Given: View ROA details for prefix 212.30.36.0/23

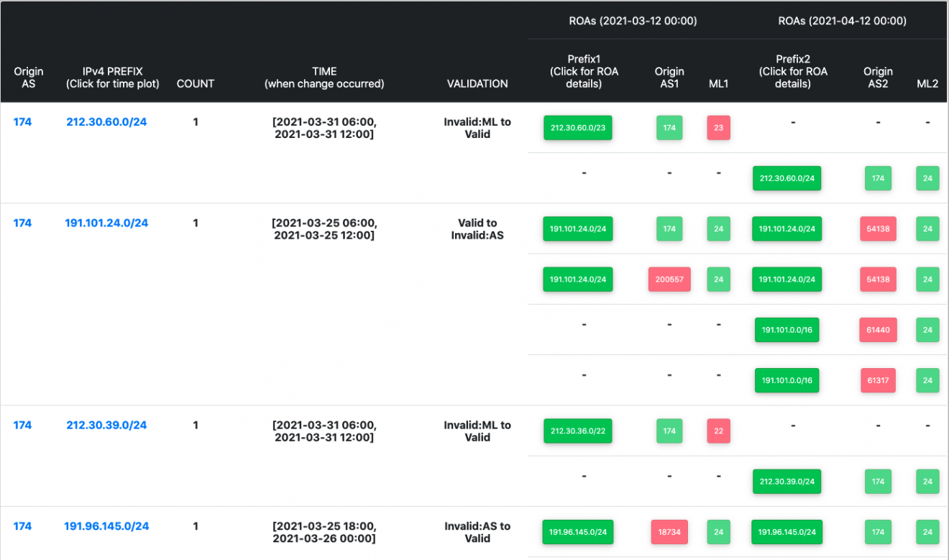Looking at the screenshot, I should click(577, 431).
